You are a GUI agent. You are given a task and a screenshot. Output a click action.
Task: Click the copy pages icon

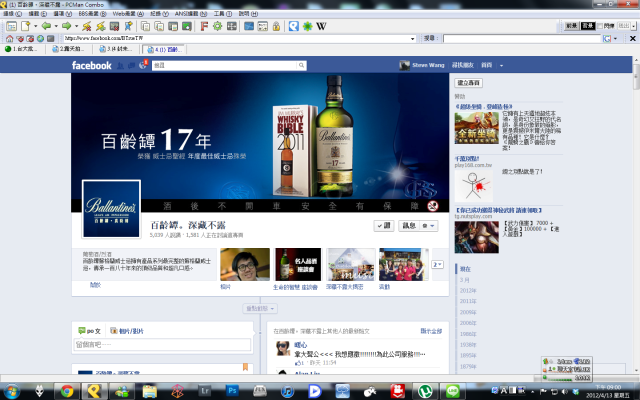[145, 26]
